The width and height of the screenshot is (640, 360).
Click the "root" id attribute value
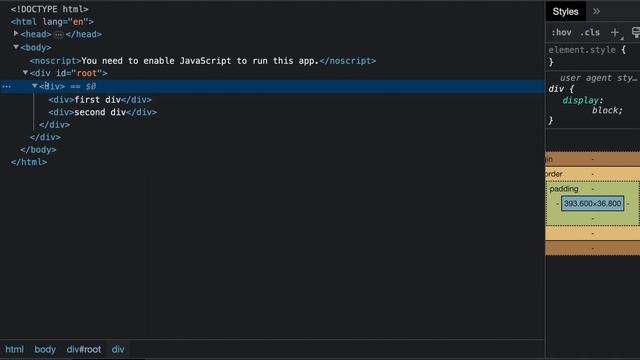point(87,73)
